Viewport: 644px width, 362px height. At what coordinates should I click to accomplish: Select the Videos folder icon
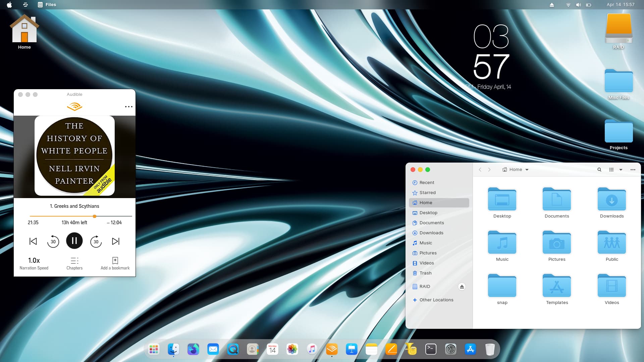(x=612, y=286)
